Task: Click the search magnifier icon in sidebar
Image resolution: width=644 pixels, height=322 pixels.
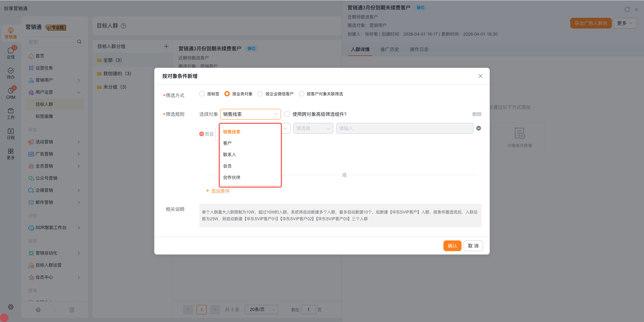Action: pos(79,42)
